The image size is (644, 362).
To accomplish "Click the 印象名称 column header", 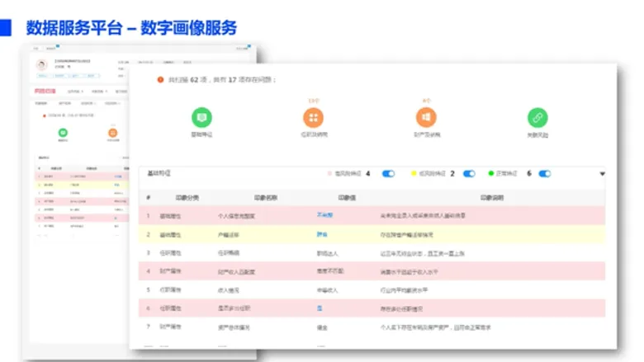I will tap(266, 198).
